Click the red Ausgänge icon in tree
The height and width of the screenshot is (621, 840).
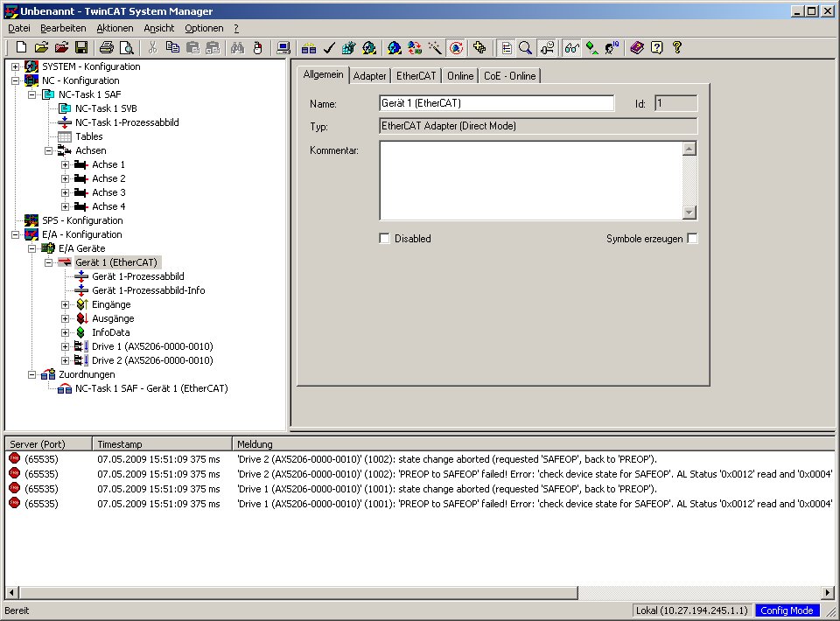coord(81,318)
